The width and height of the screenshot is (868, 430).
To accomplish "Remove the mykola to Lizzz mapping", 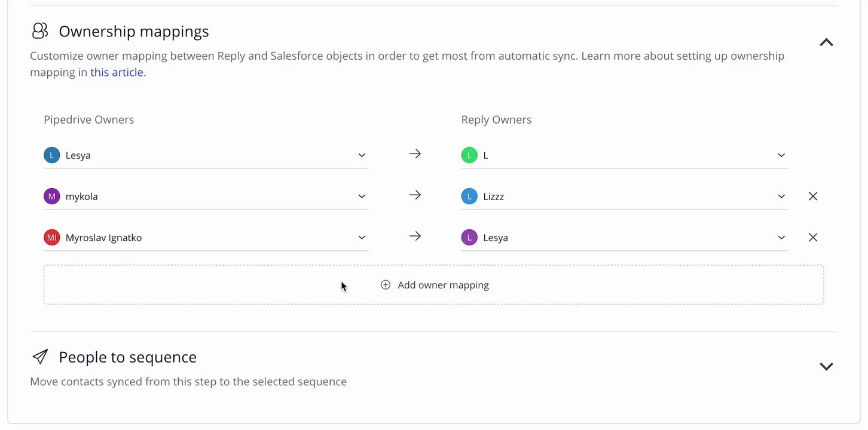I will coord(813,196).
